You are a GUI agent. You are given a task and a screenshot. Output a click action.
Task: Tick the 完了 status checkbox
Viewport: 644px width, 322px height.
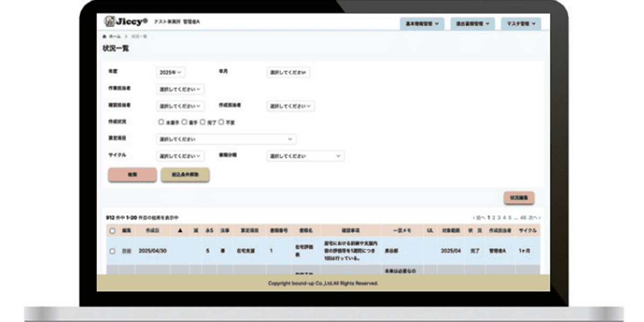coord(203,122)
